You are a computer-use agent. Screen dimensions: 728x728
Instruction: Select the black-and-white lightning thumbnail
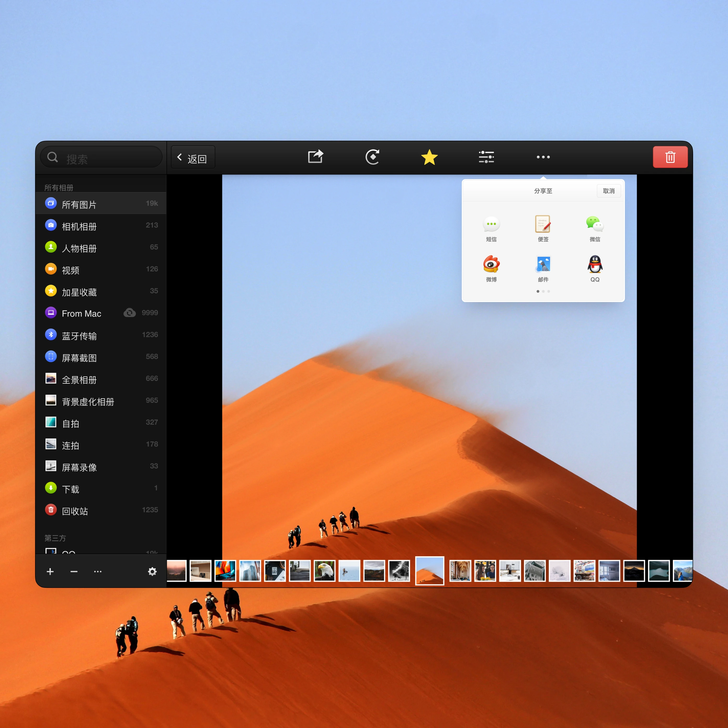pos(399,571)
